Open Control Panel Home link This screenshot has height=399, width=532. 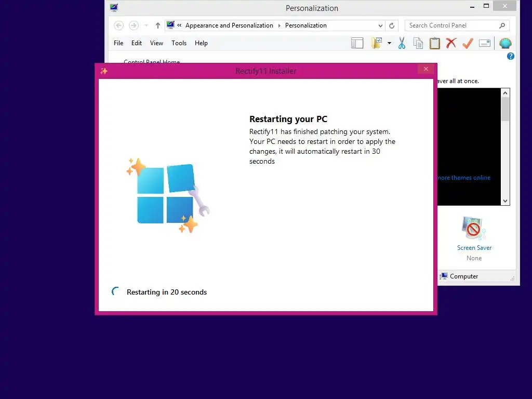152,61
